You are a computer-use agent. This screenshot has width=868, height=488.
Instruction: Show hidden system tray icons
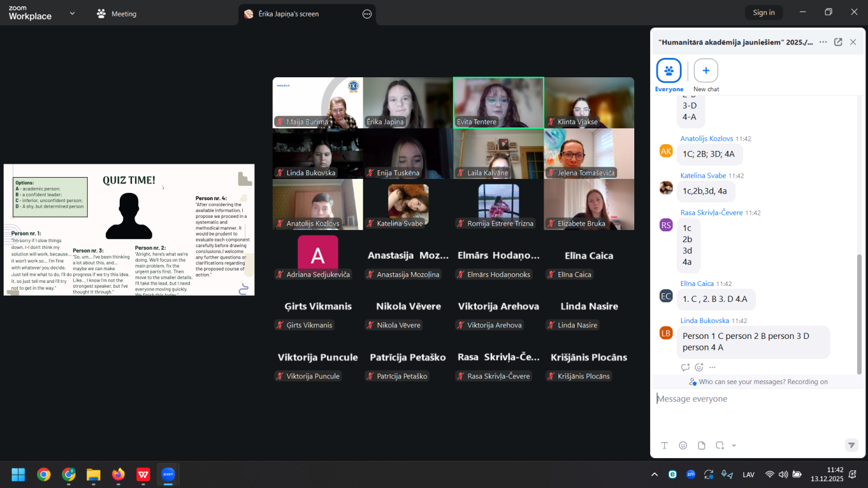(654, 475)
